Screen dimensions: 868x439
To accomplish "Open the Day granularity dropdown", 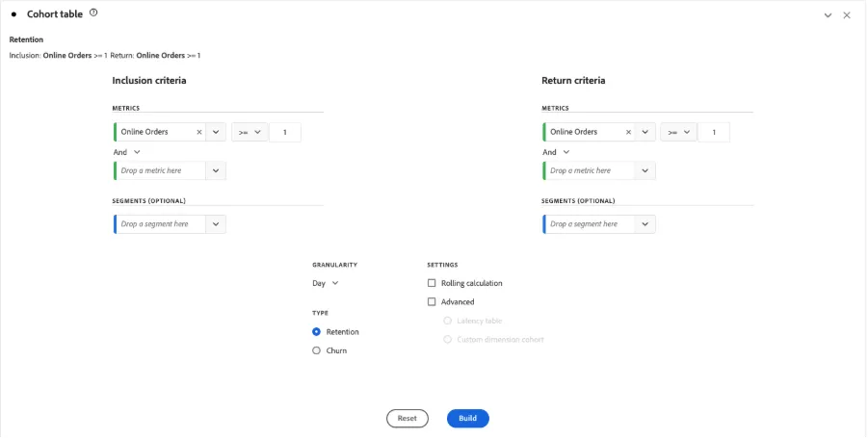I will click(x=326, y=283).
